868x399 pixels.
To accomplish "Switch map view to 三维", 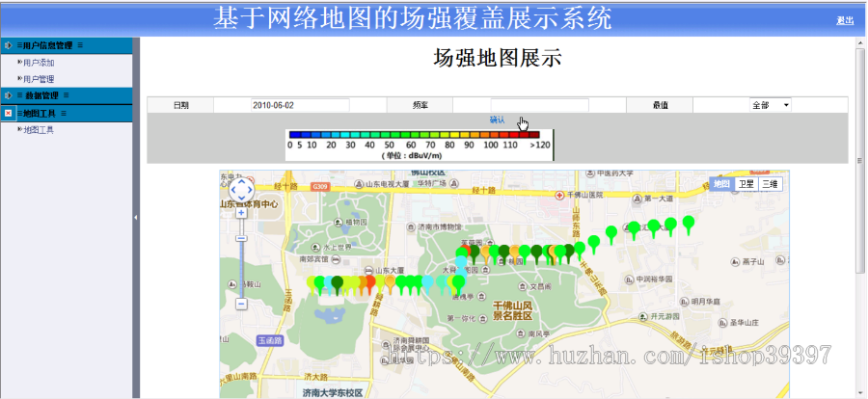I will [770, 184].
